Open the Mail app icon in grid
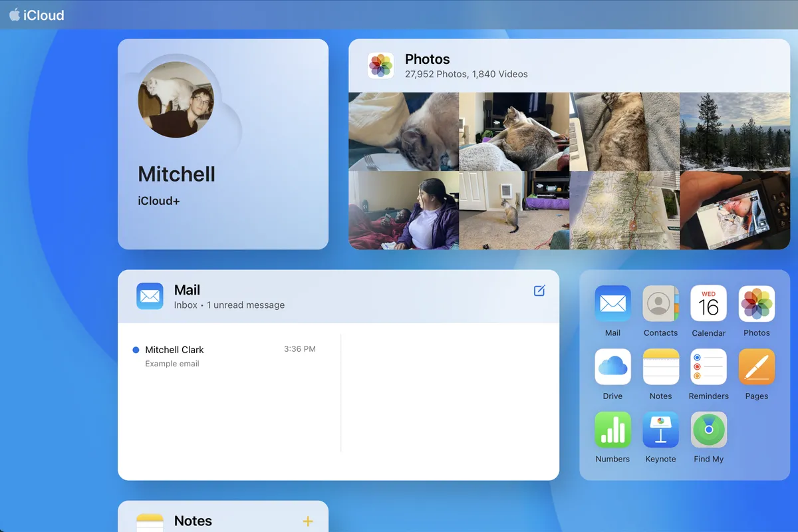The image size is (798, 532). [x=612, y=304]
